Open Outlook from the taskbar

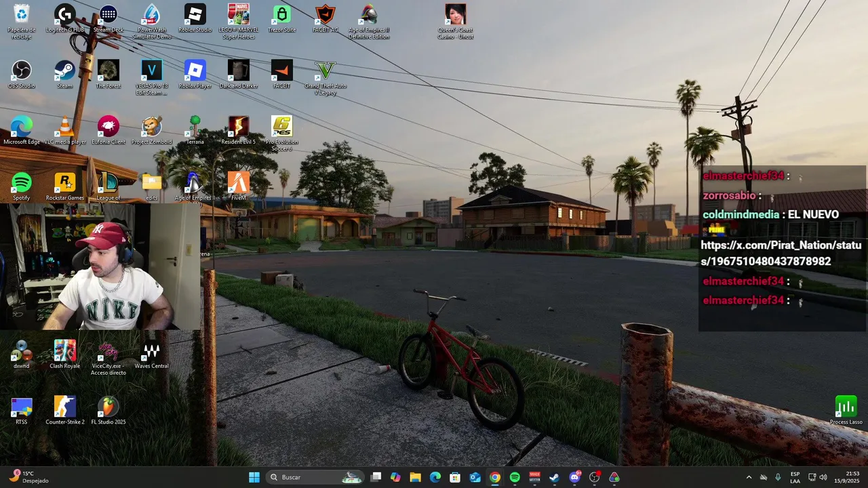pyautogui.click(x=475, y=477)
